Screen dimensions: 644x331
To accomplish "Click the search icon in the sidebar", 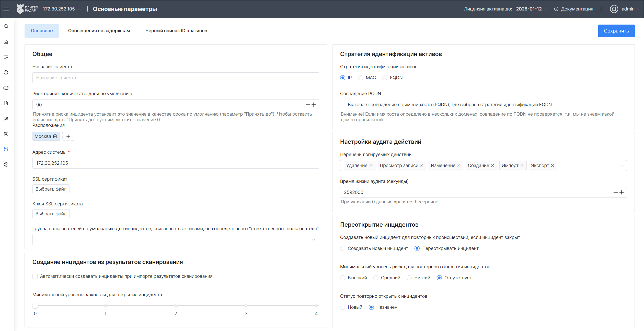I will [x=6, y=27].
